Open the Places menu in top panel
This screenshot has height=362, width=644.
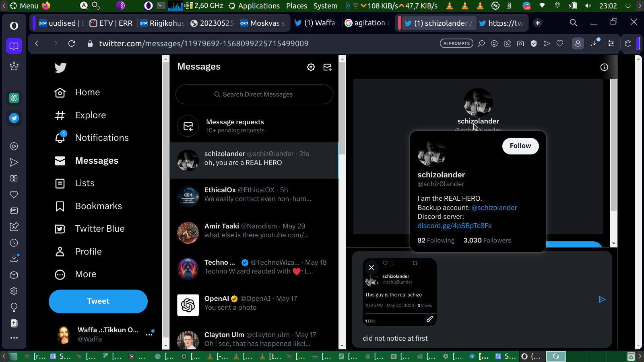[297, 6]
